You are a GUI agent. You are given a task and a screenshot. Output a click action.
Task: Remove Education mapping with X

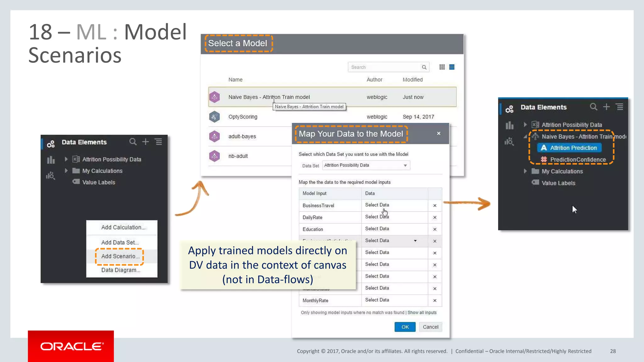435,229
